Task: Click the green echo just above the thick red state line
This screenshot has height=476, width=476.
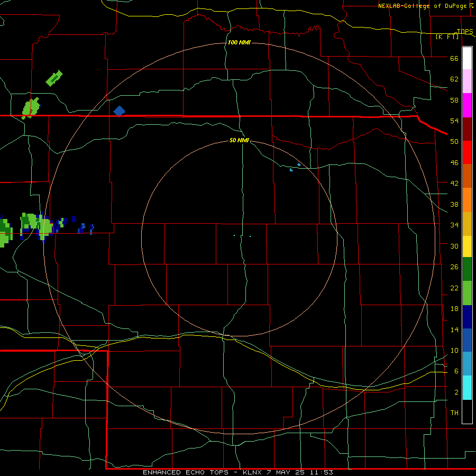Action: pyautogui.click(x=31, y=108)
